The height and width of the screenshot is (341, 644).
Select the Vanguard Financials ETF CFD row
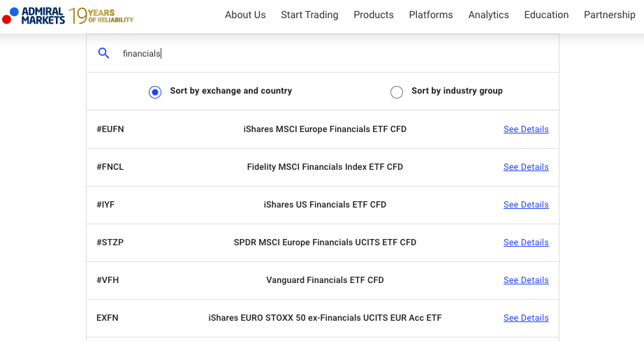[x=323, y=281]
